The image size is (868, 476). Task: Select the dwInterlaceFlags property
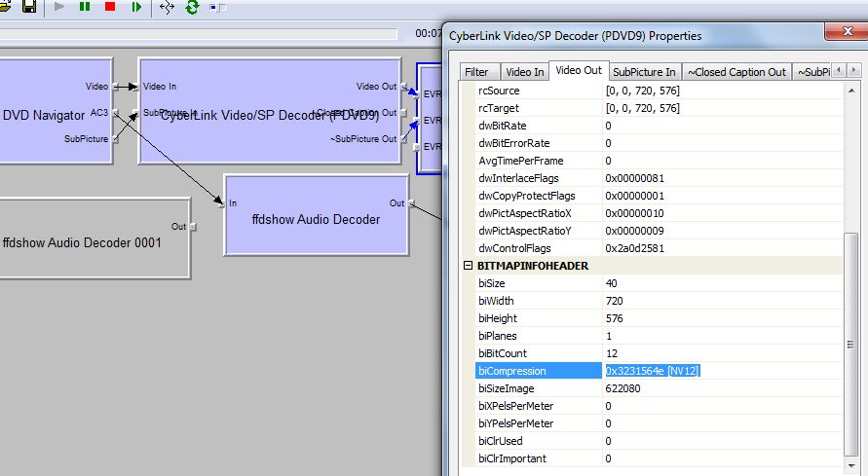point(659,178)
